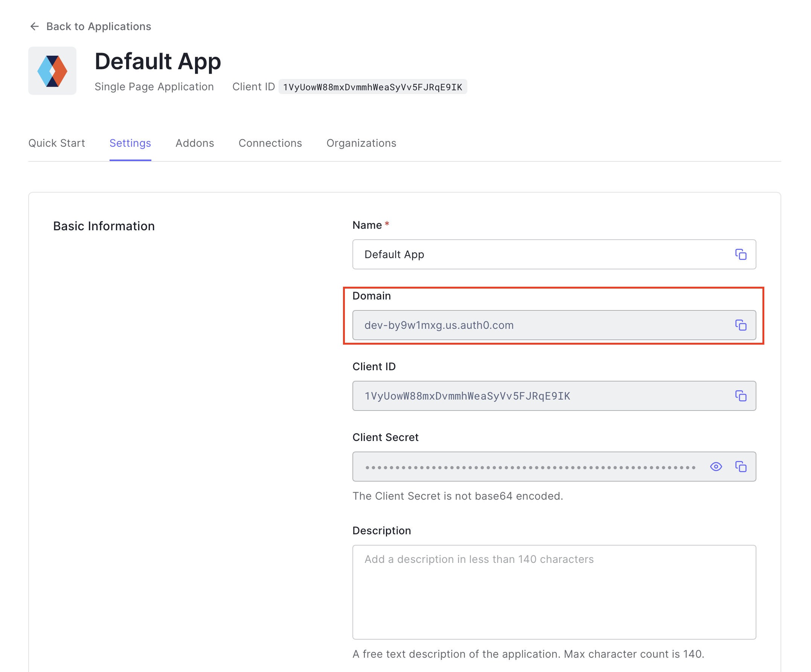
Task: Click the Client ID badge in header
Action: tap(372, 87)
